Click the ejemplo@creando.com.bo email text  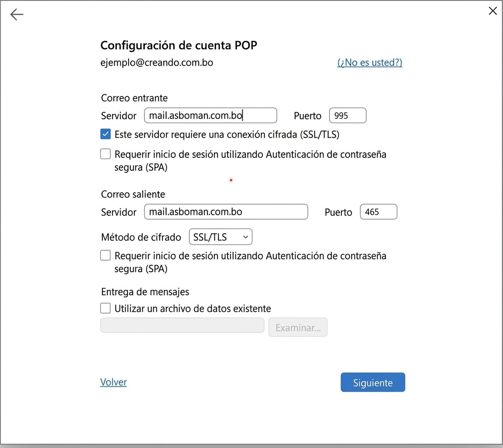pos(157,62)
